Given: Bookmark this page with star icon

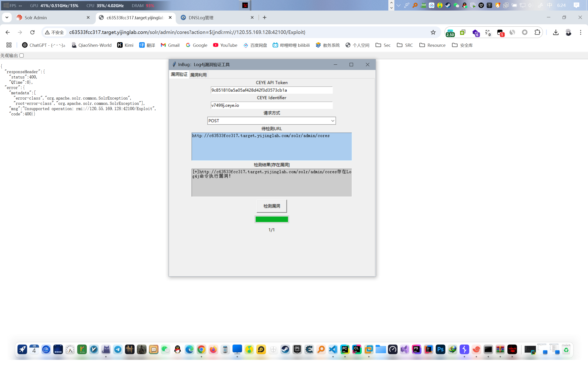Looking at the screenshot, I should coord(433,32).
